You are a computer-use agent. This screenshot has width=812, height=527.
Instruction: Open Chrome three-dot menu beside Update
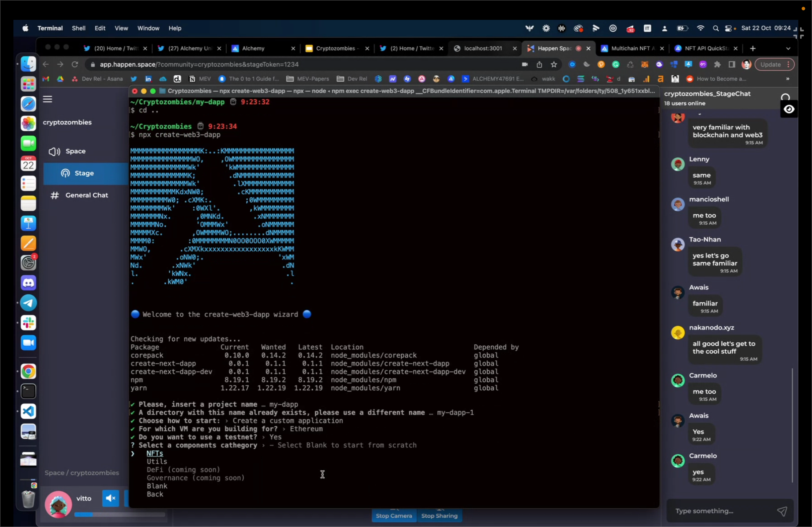[x=788, y=64]
